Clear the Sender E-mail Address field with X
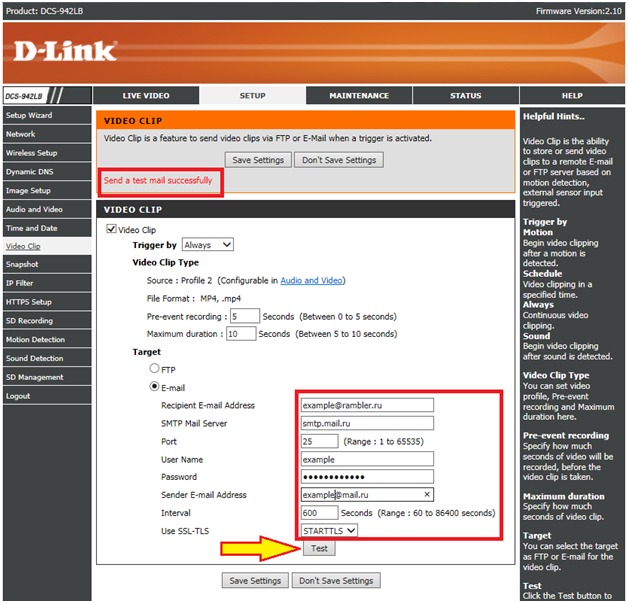 point(427,495)
